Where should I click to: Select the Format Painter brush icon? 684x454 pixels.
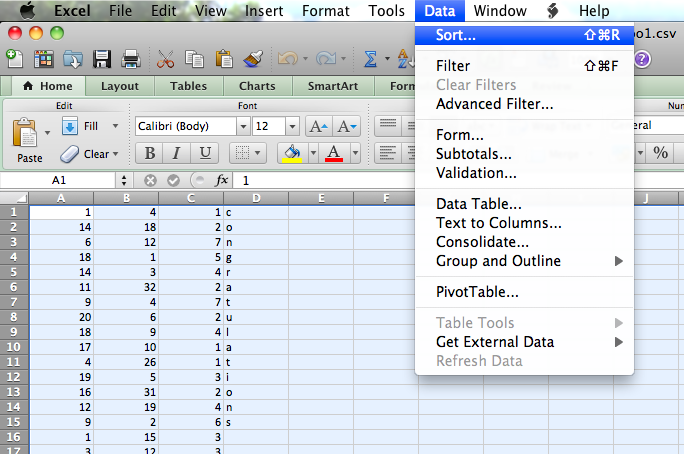(x=253, y=59)
